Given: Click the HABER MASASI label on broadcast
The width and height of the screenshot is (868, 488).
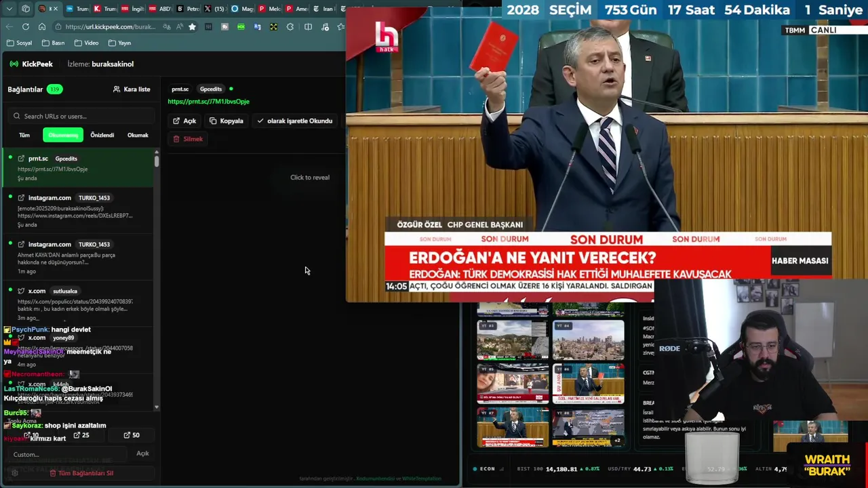Looking at the screenshot, I should pyautogui.click(x=800, y=260).
